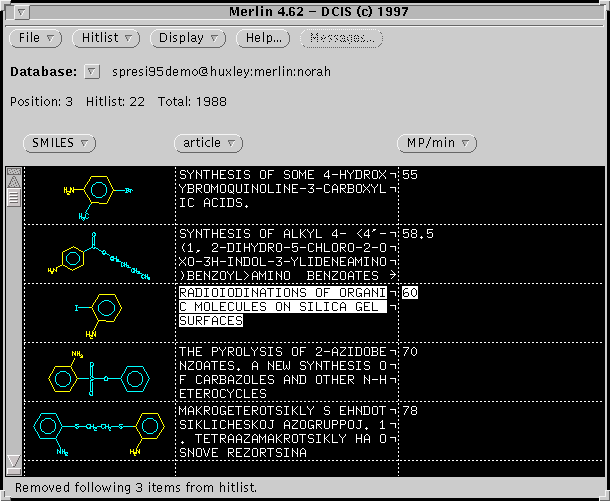Click the Messages... button
Viewport: 610px width, 501px height.
341,38
